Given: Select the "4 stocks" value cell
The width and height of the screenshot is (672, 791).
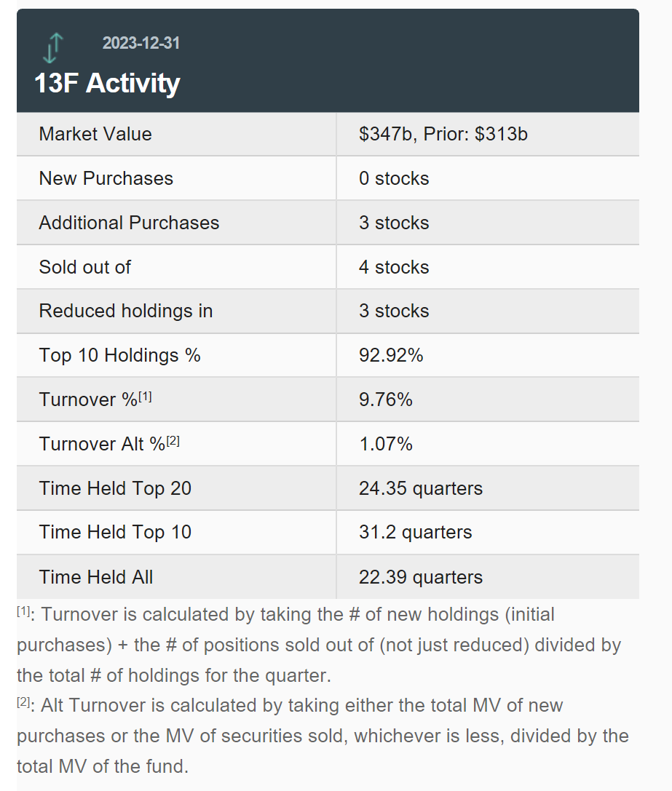Looking at the screenshot, I should pos(394,267).
